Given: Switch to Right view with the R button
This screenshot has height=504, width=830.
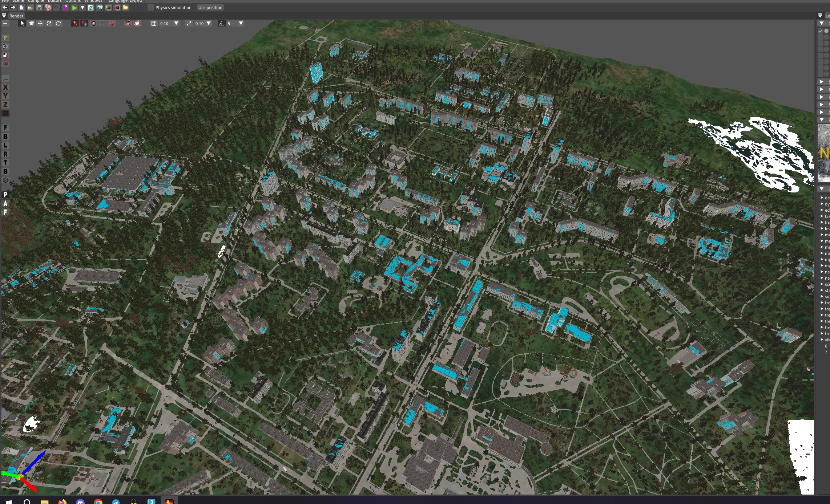Looking at the screenshot, I should [x=5, y=154].
